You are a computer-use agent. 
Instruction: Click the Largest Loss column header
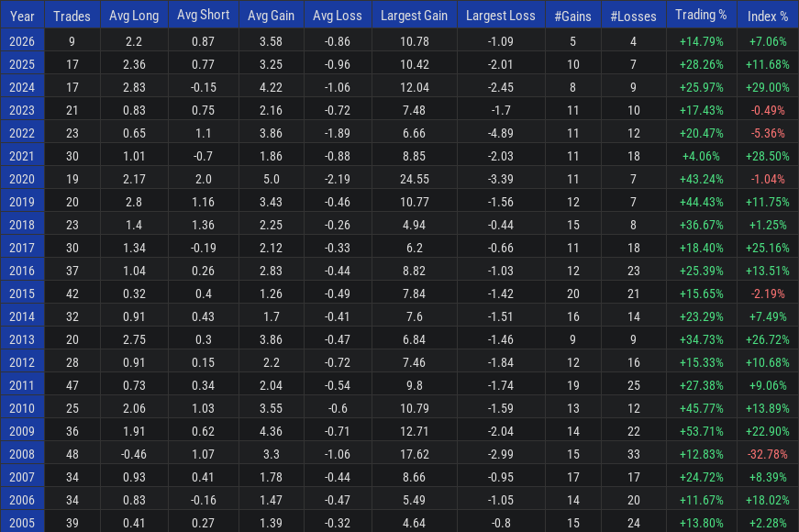coord(501,15)
